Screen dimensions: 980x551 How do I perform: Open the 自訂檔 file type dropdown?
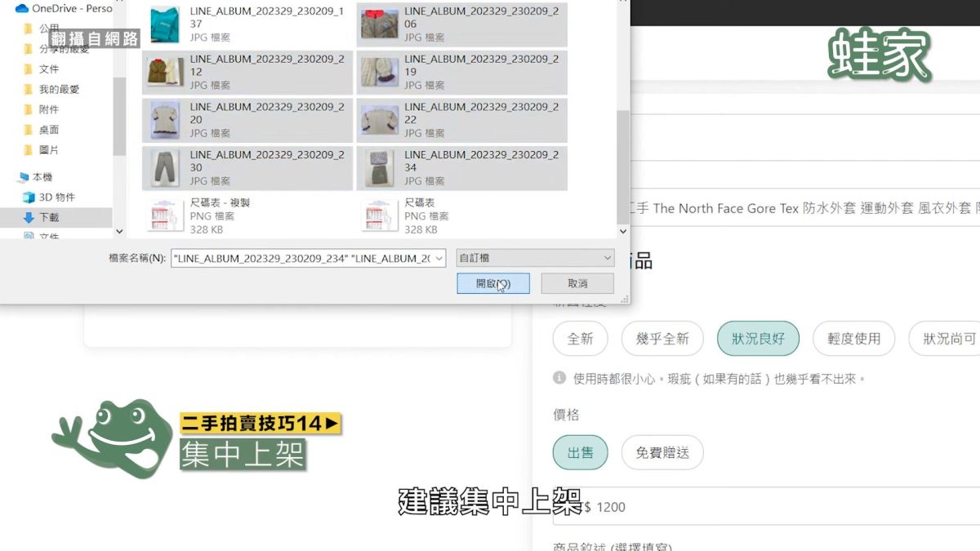[x=535, y=258]
